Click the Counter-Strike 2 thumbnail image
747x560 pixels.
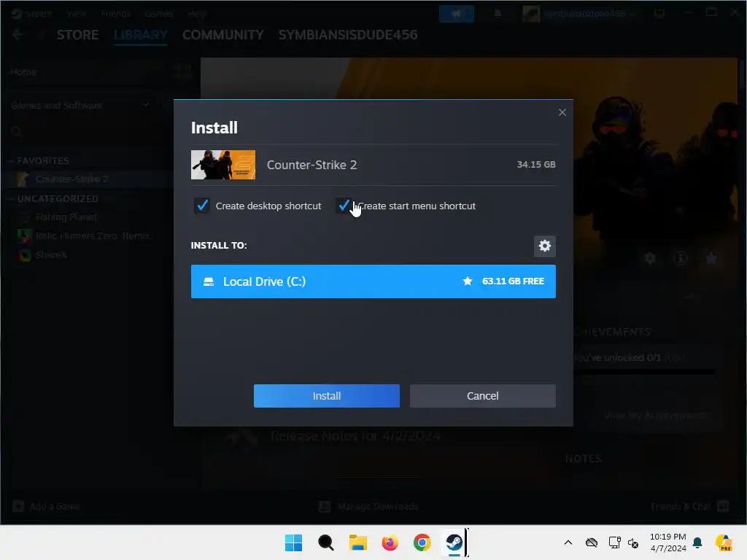(x=223, y=165)
